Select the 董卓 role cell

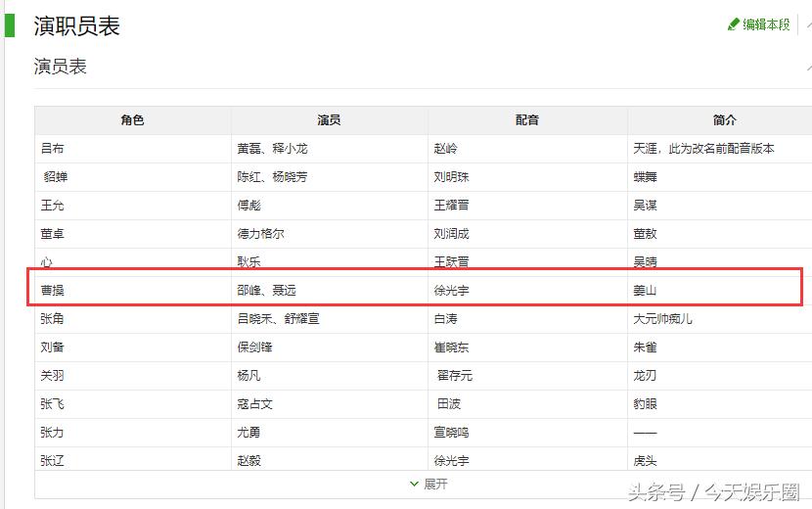pos(133,234)
